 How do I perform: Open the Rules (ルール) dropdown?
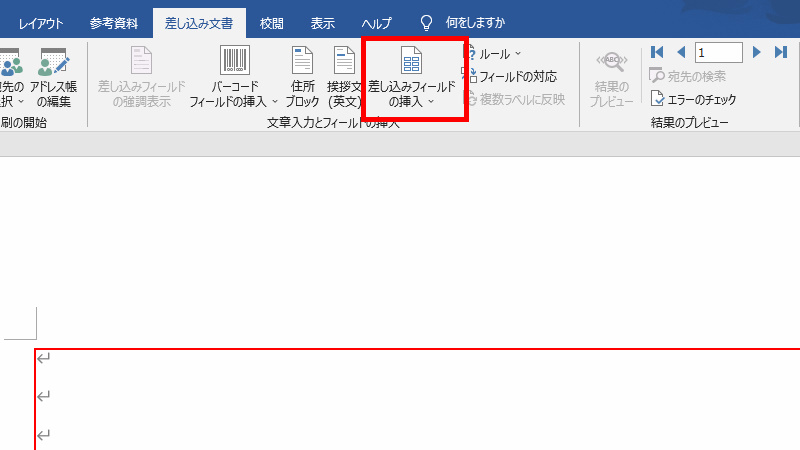click(497, 54)
